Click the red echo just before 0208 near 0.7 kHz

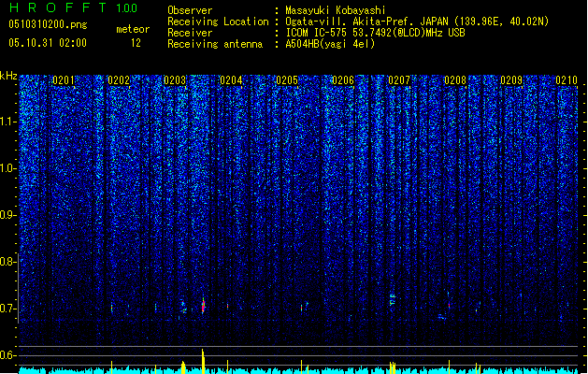pyautogui.click(x=449, y=306)
